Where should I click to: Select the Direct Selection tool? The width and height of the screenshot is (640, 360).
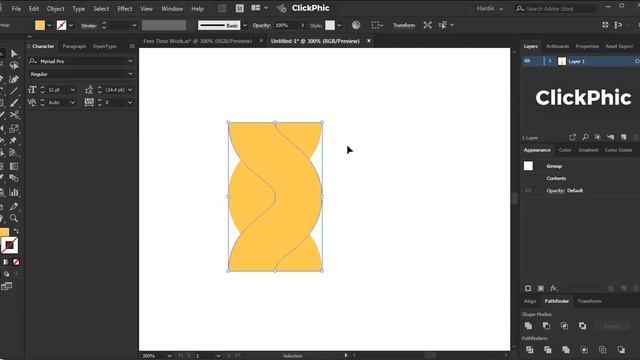(x=14, y=54)
